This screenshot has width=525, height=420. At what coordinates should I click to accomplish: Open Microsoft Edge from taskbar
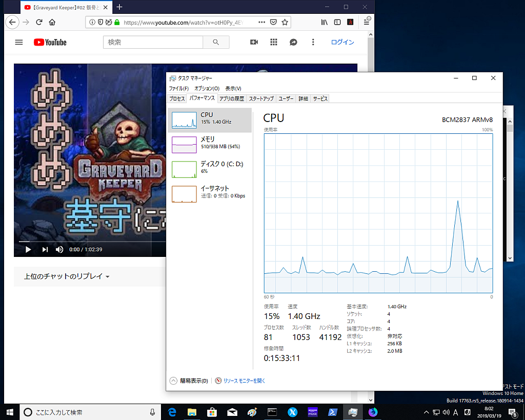coord(172,412)
